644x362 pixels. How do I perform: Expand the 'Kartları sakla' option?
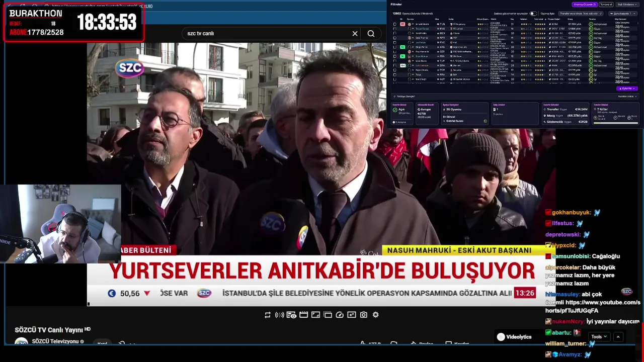click(x=627, y=96)
